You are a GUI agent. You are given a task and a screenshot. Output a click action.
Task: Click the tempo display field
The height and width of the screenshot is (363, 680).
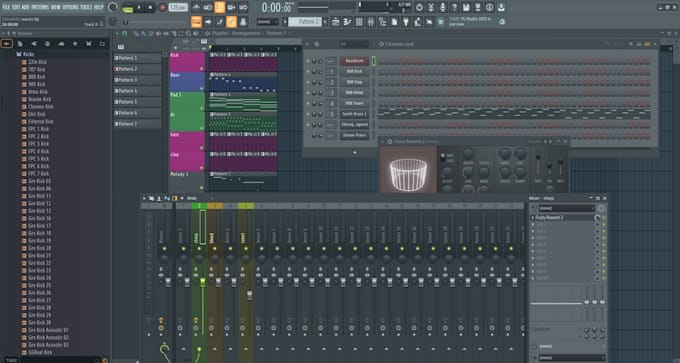178,7
